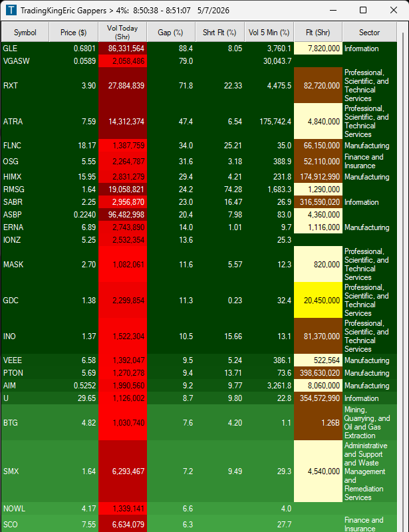Click the RXT float cell 82,720,000

pyautogui.click(x=318, y=85)
